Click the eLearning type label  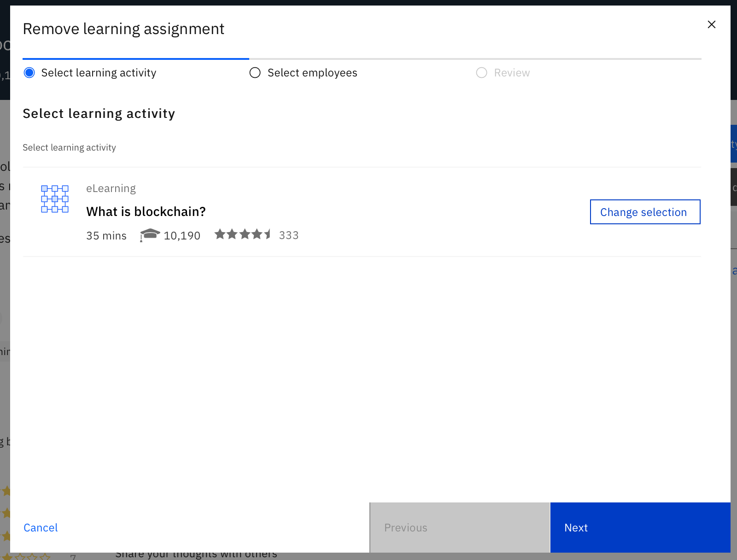[x=111, y=188]
